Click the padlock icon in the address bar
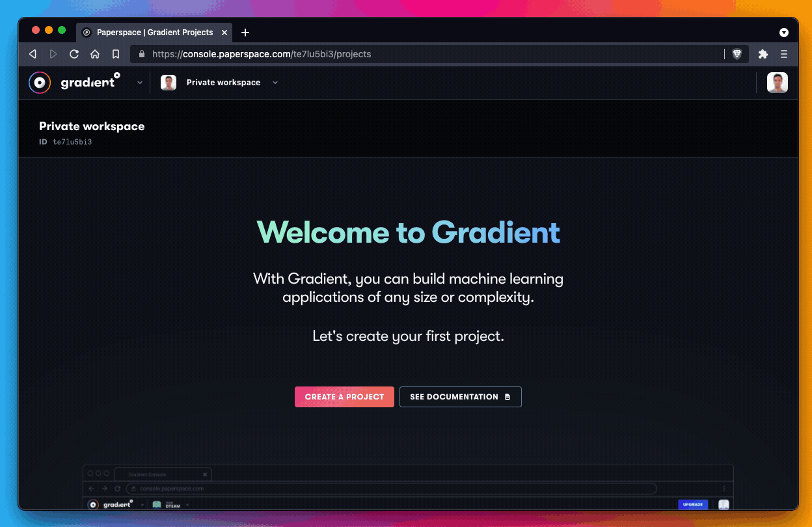This screenshot has width=812, height=527. coord(142,54)
